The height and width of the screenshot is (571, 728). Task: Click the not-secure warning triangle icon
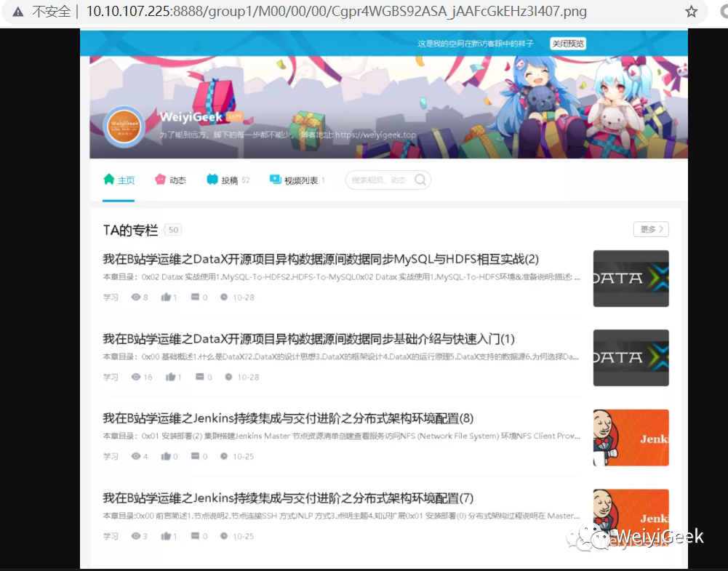(x=18, y=12)
